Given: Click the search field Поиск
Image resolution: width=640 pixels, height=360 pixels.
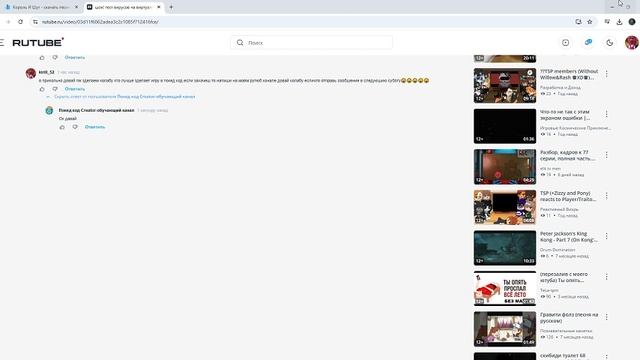Looking at the screenshot, I should coord(312,42).
